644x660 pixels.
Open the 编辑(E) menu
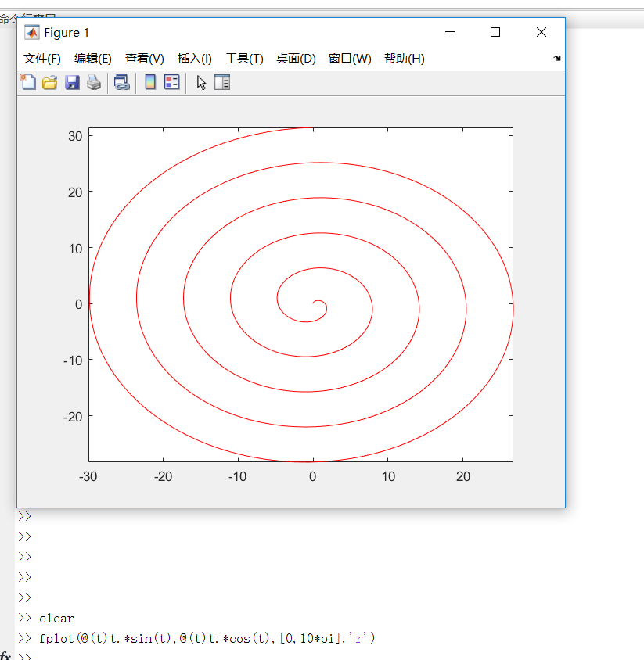pos(95,58)
